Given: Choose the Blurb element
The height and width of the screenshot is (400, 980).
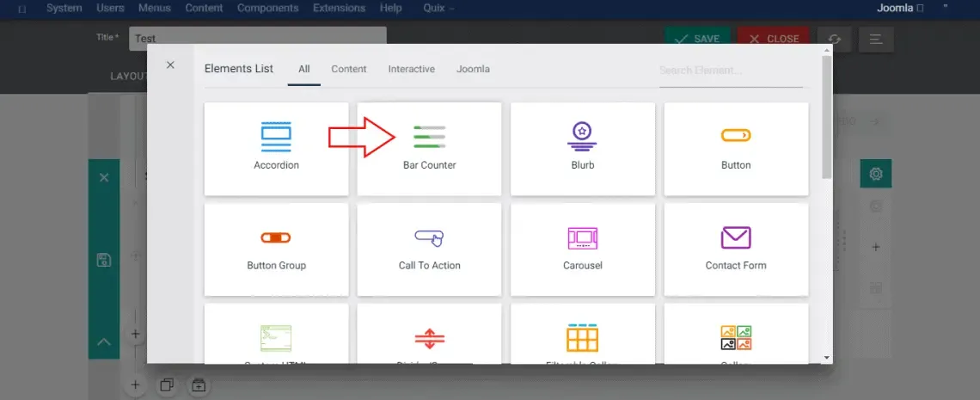Looking at the screenshot, I should click(583, 149).
